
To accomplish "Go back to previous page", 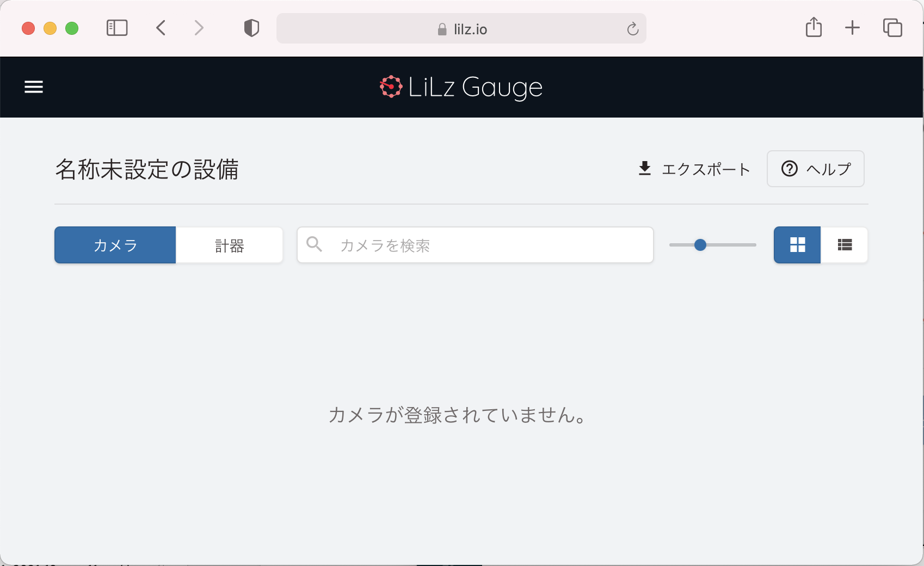I will (x=161, y=28).
